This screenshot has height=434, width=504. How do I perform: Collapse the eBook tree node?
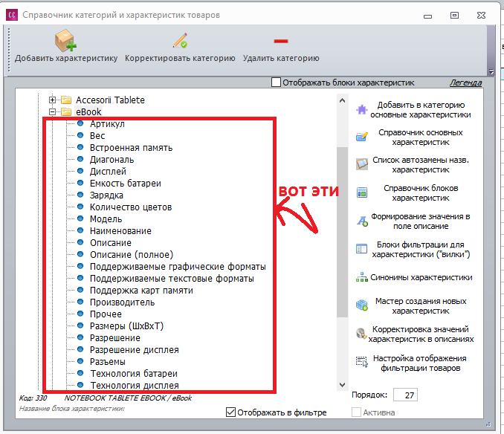[52, 111]
